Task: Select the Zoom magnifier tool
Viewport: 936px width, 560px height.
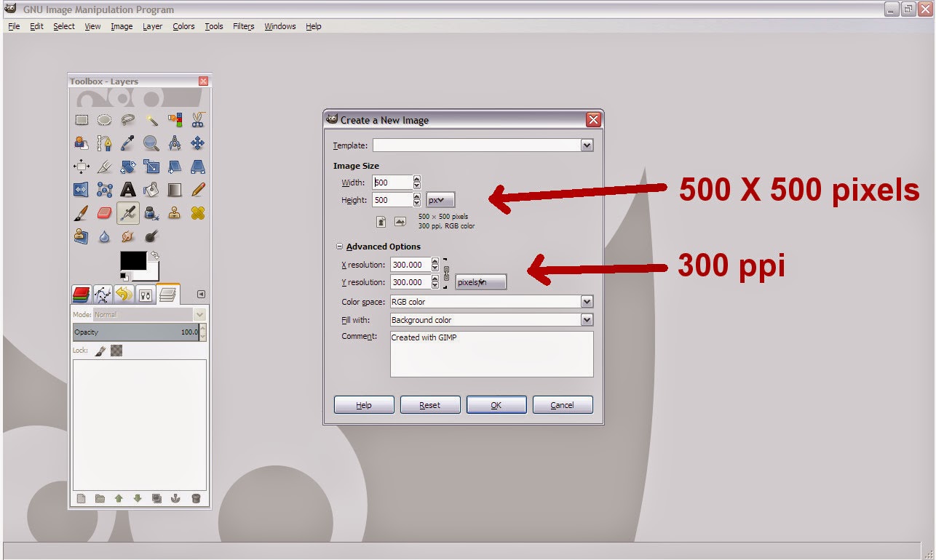Action: [x=151, y=143]
